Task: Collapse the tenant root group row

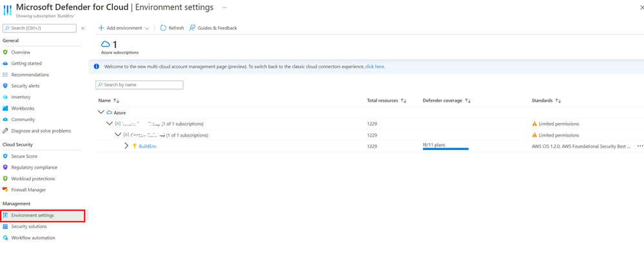Action: pos(109,124)
